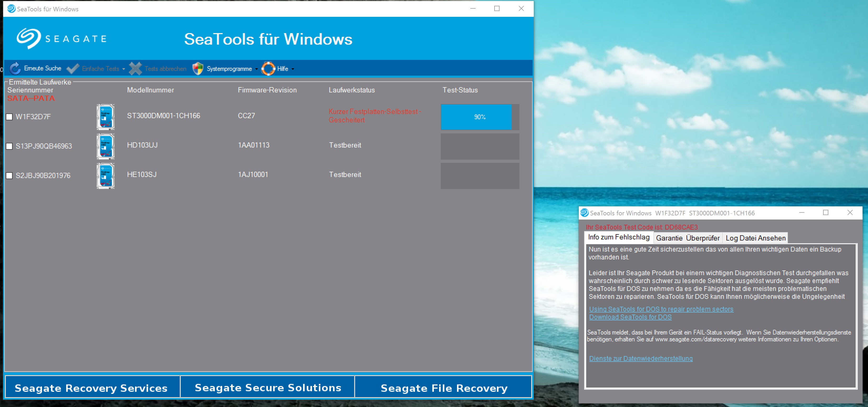The width and height of the screenshot is (868, 407).
Task: Click the drive icon for HE103SJ
Action: [106, 176]
